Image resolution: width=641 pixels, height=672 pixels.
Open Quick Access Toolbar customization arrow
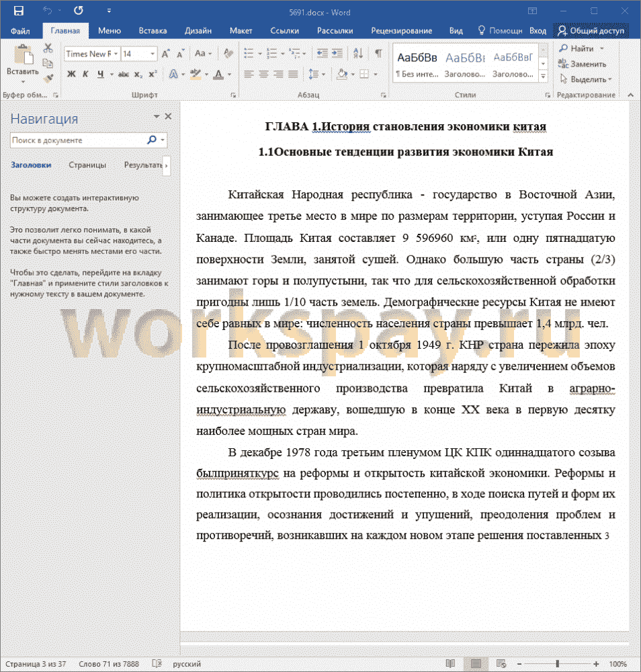click(x=109, y=11)
